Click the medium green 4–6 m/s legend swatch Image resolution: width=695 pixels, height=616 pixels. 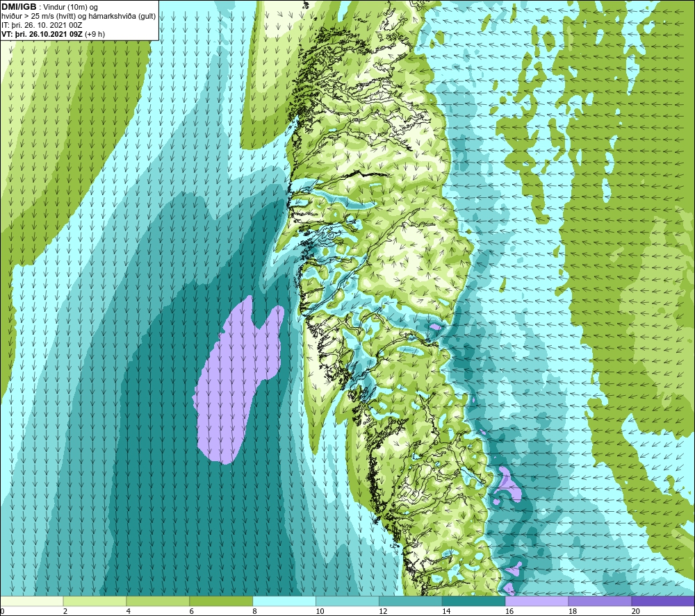coord(158,601)
